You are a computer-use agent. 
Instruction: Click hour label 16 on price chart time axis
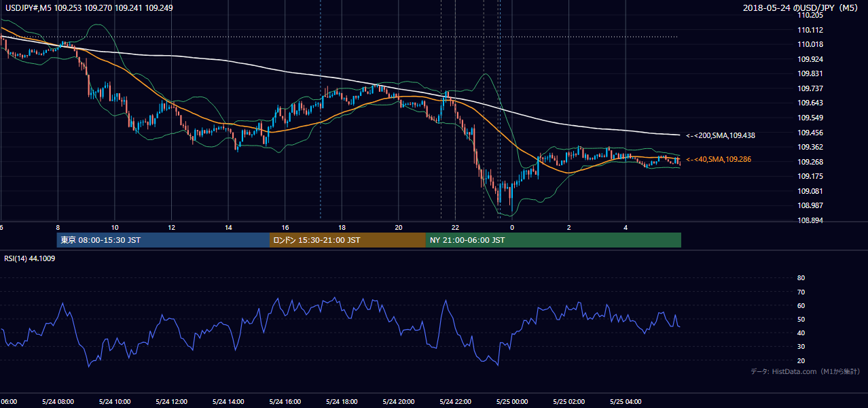(x=285, y=227)
